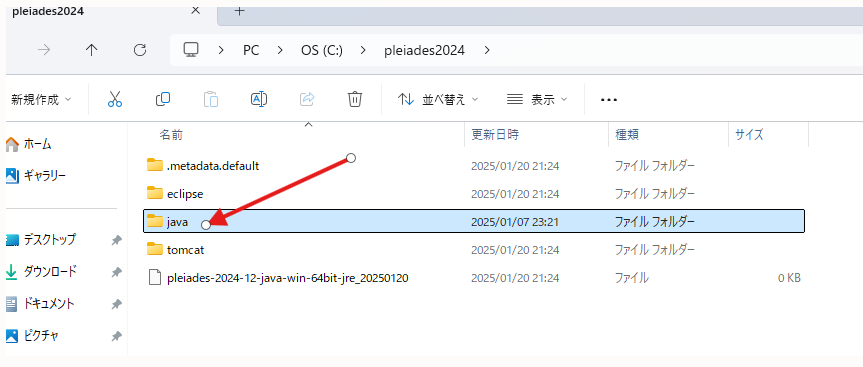Click java's date 2025/01/07 23:21

coord(515,222)
